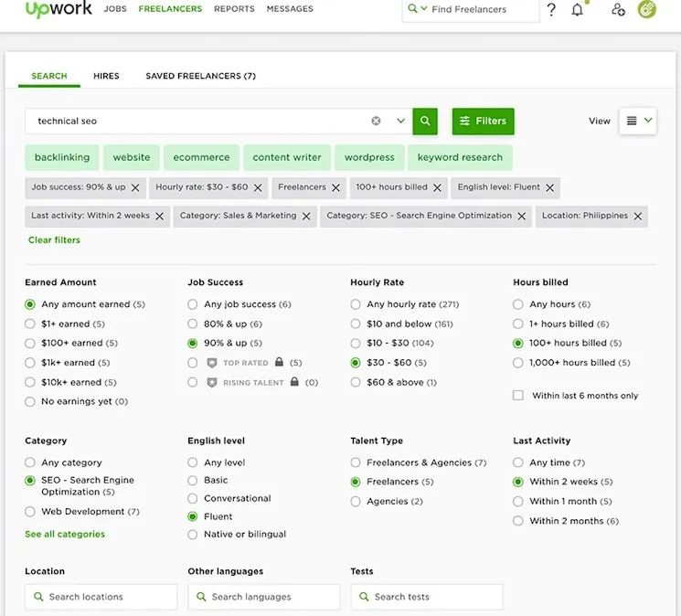Clear the technical seo search text

tap(376, 121)
